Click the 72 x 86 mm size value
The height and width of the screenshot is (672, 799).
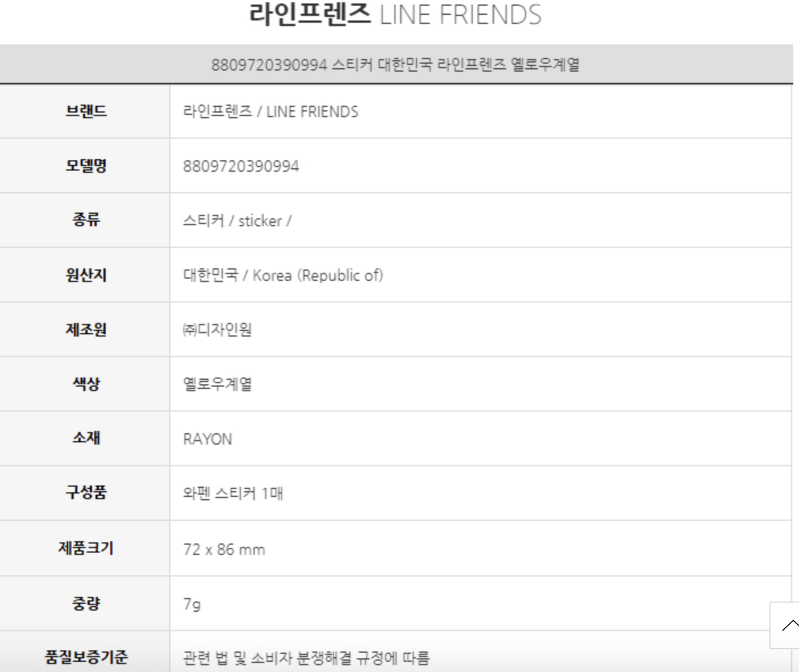click(x=224, y=550)
